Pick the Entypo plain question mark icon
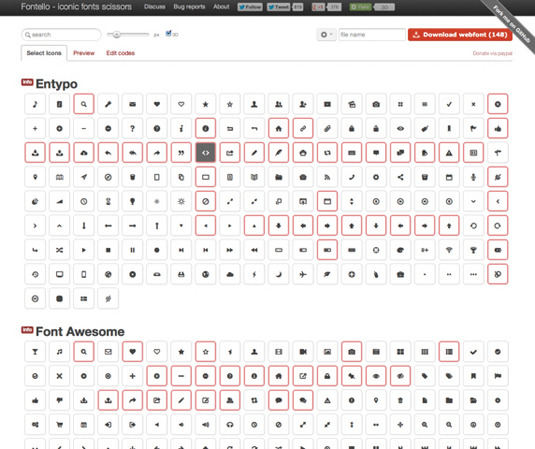 132,128
